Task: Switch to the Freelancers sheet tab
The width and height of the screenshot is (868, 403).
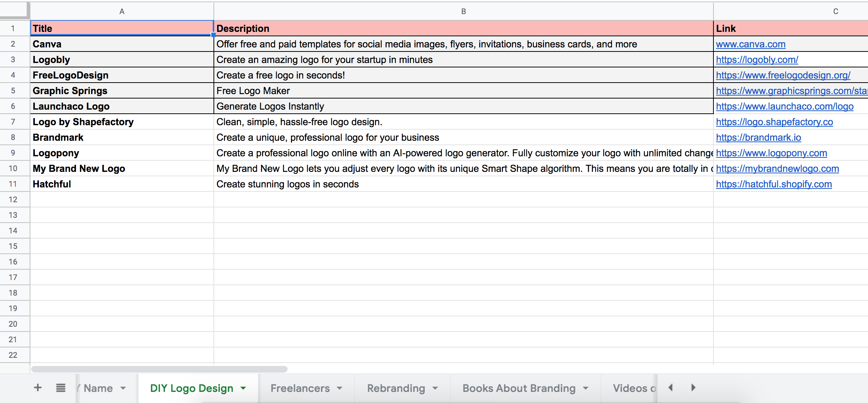Action: point(300,388)
